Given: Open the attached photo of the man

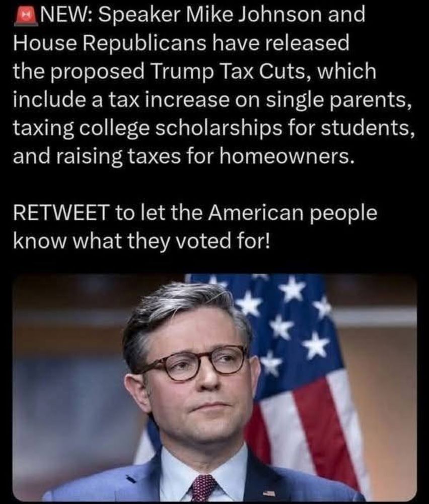Looking at the screenshot, I should (x=214, y=388).
